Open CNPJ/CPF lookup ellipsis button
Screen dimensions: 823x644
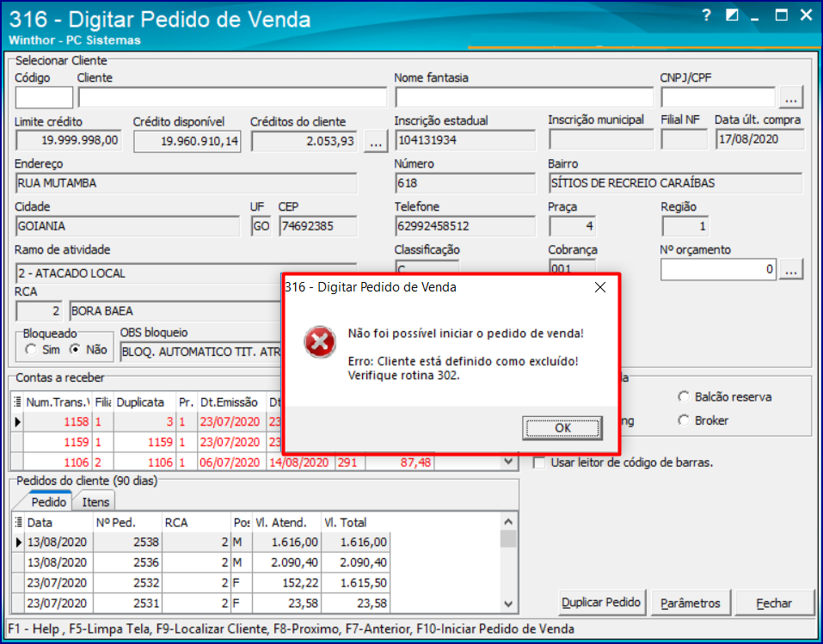791,98
